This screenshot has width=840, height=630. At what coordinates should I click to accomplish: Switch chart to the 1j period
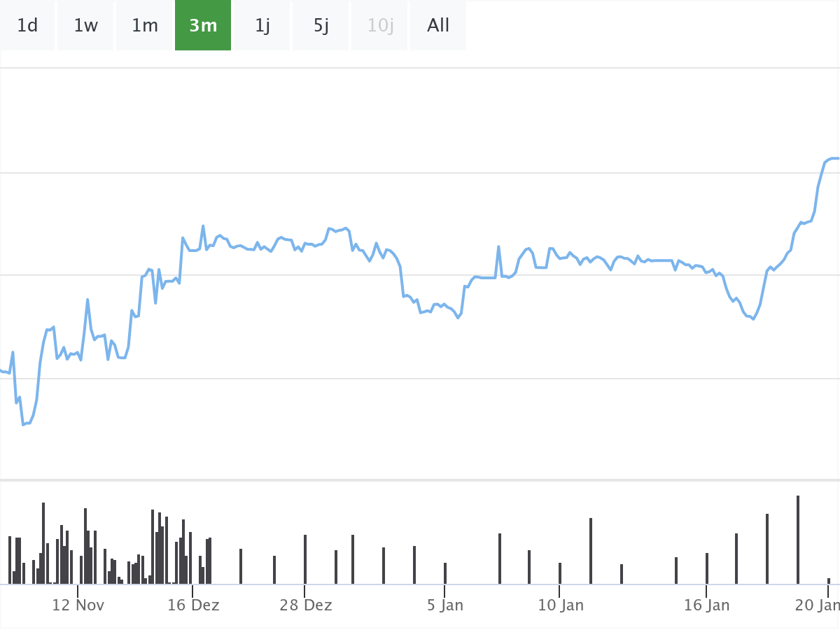pyautogui.click(x=262, y=26)
